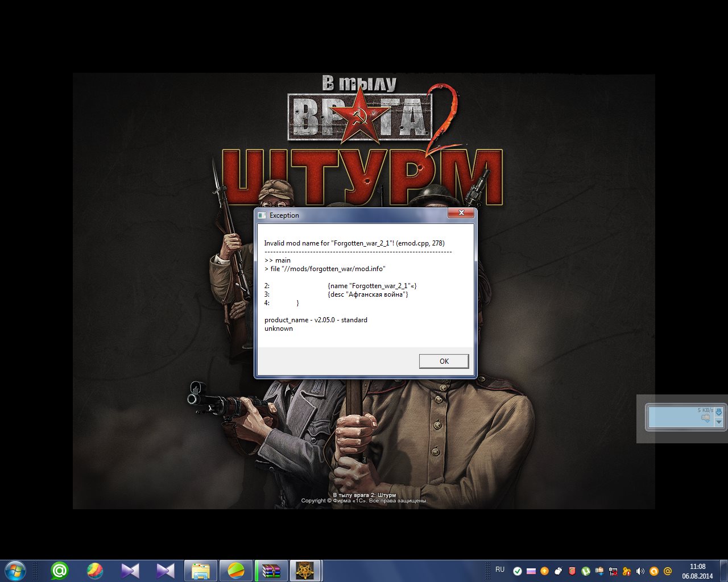This screenshot has height=582, width=728.
Task: Click the folders icon inside the speed widget
Action: point(706,418)
